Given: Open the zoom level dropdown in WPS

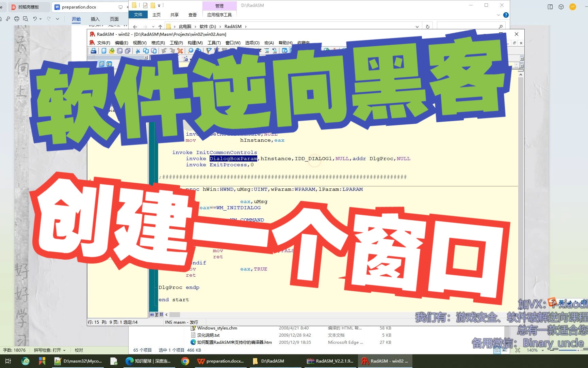Looking at the screenshot, I should coord(542,350).
